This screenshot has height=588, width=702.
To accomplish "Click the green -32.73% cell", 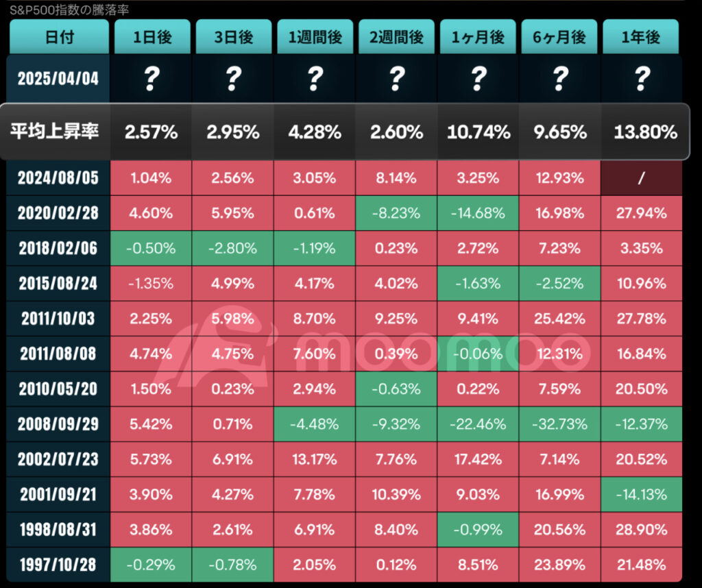I will tap(560, 424).
